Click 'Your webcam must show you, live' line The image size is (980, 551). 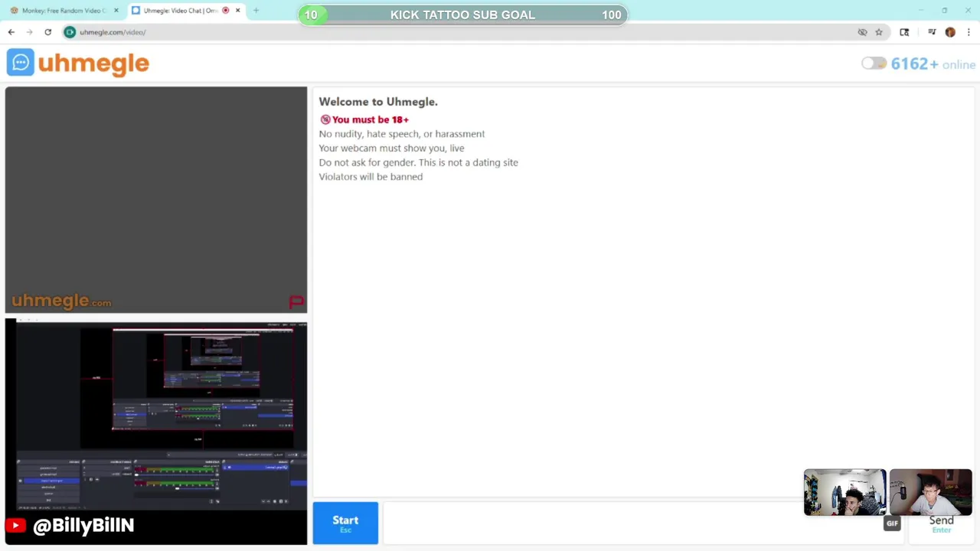(x=391, y=148)
